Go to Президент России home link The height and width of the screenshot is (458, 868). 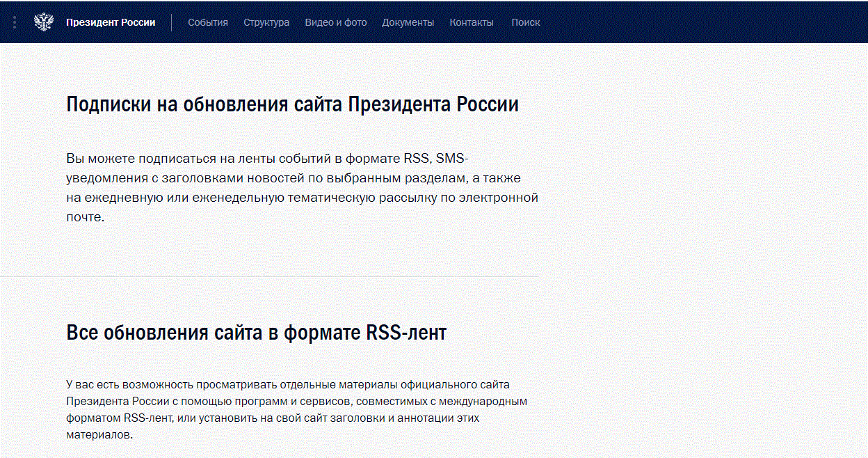111,22
